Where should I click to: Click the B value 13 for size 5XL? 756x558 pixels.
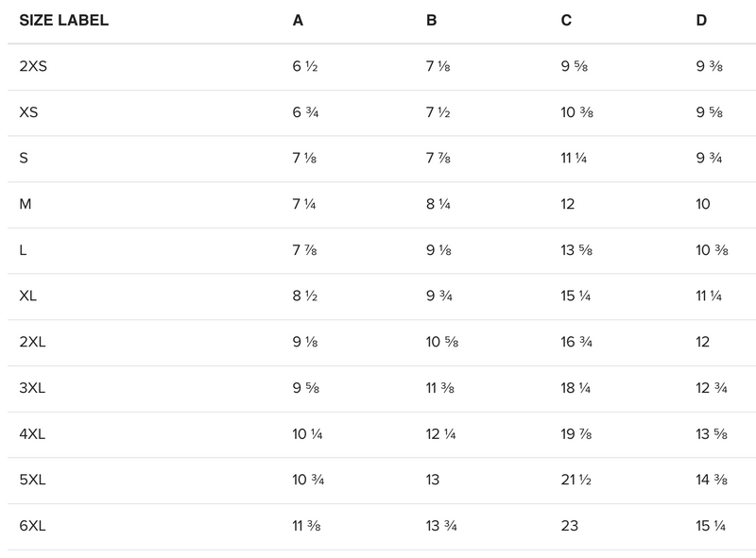[433, 480]
